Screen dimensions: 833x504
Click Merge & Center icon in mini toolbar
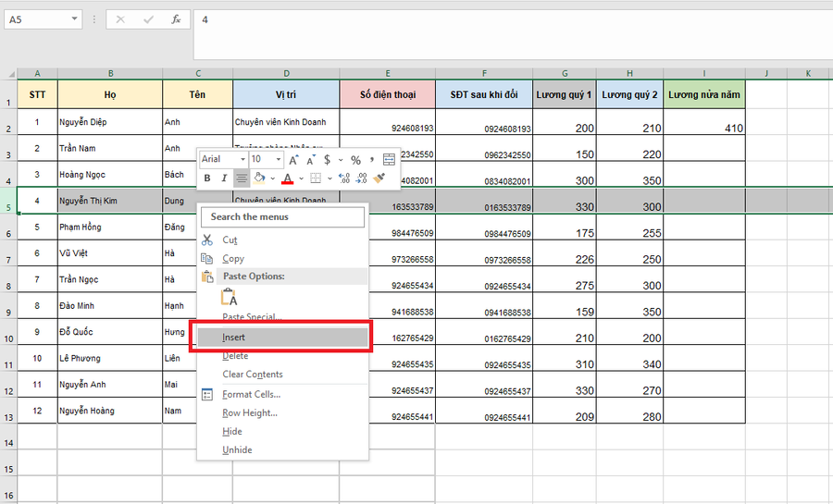pos(389,160)
